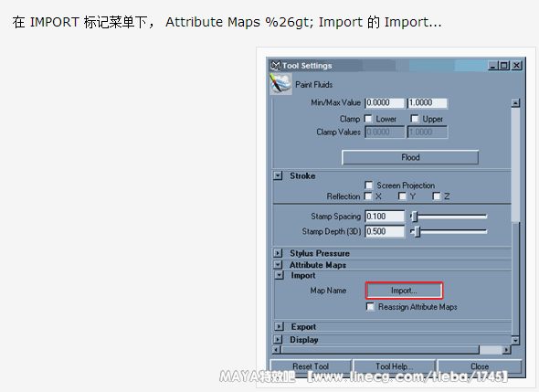Click the Close button at bottom
This screenshot has width=539, height=392.
(x=480, y=366)
